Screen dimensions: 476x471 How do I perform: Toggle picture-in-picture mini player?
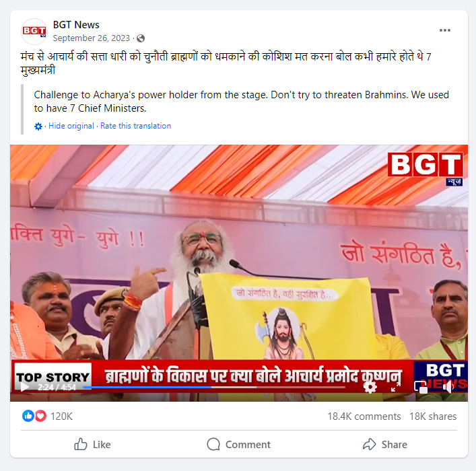tap(421, 387)
